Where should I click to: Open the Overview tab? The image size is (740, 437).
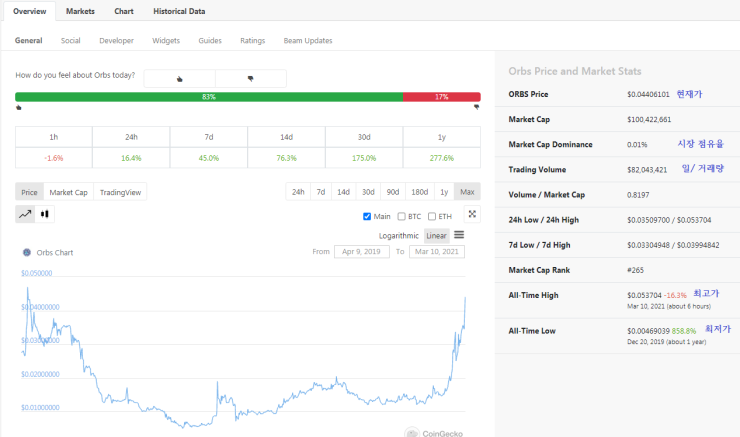point(30,11)
